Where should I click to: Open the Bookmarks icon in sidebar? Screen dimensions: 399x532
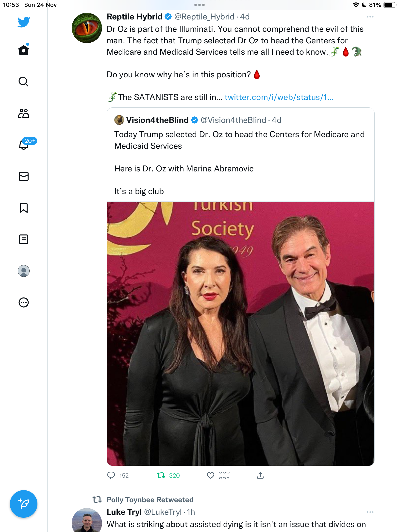(24, 208)
